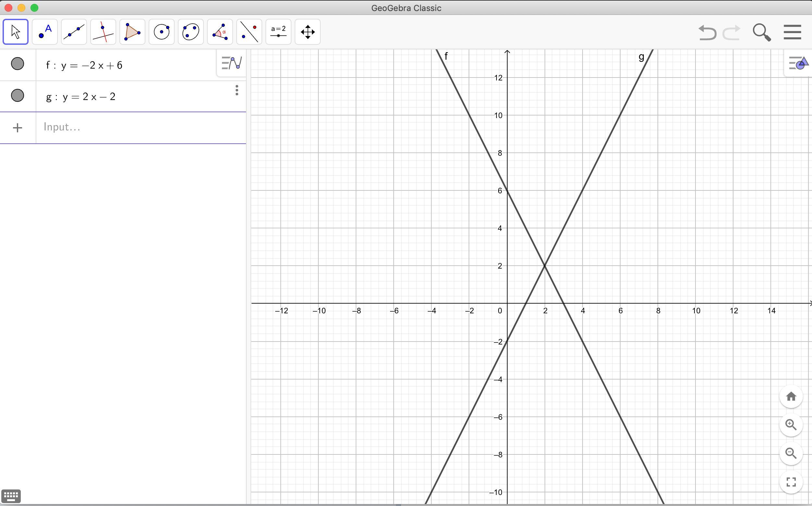Select the Circle with Center tool
Viewport: 812px width, 506px height.
point(161,32)
